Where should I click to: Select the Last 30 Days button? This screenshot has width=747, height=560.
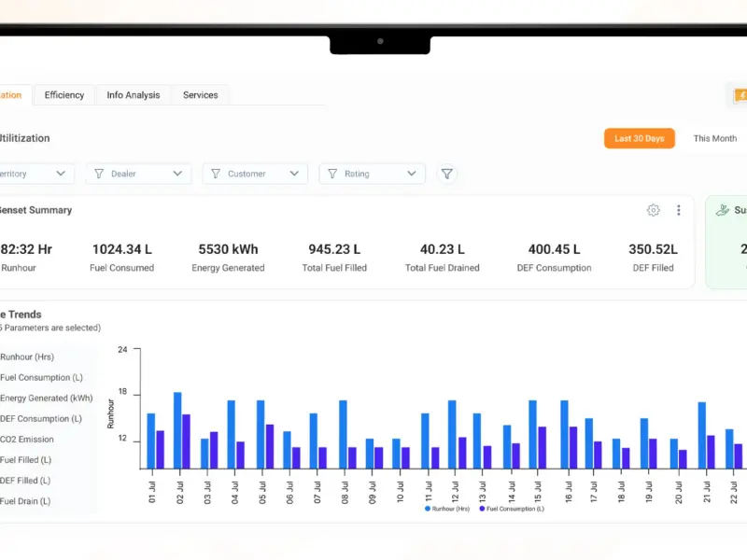point(640,138)
